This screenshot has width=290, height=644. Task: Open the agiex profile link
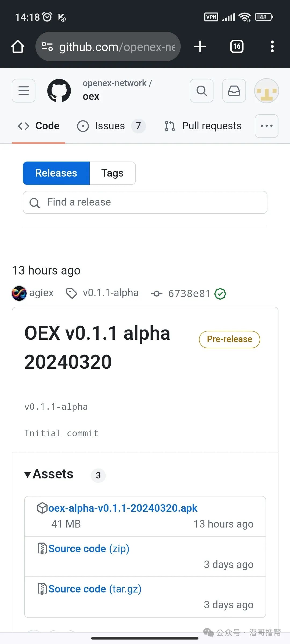(x=41, y=293)
